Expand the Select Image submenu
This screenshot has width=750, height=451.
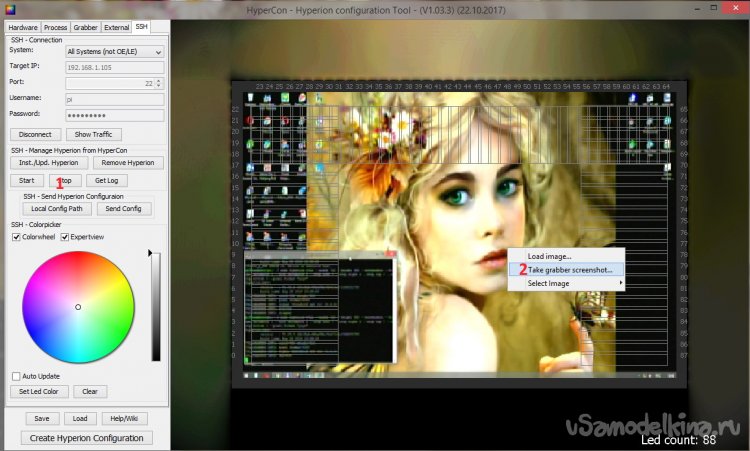(x=570, y=283)
